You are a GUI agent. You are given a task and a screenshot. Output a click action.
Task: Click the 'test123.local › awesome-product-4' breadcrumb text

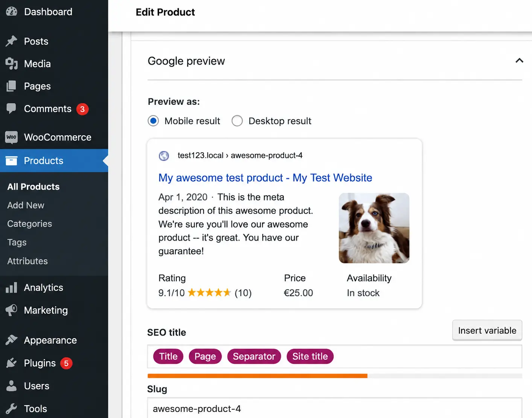pos(240,156)
